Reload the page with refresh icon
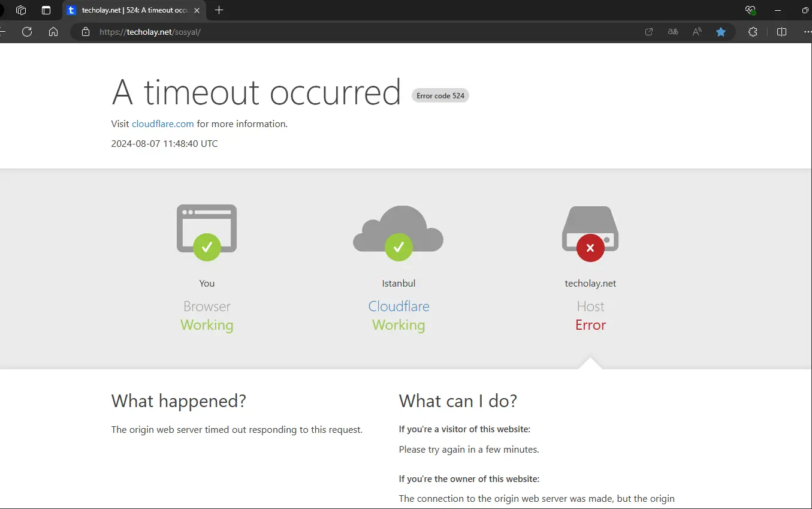 click(27, 32)
